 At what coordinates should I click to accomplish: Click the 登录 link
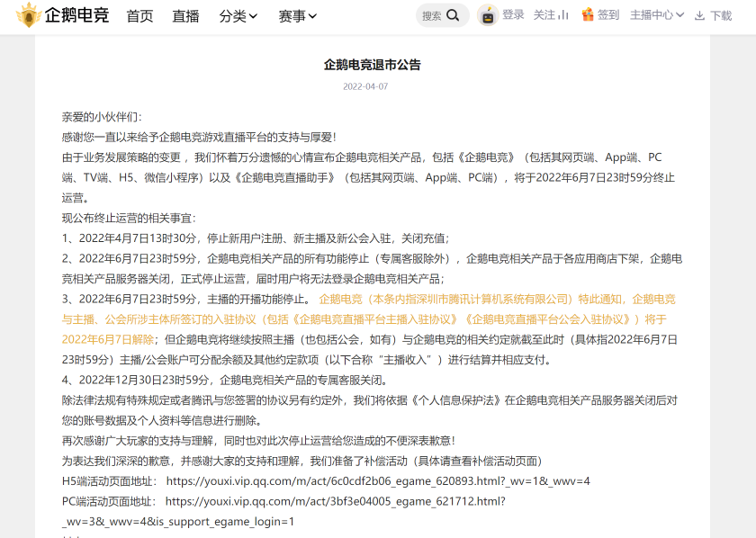[x=513, y=15]
